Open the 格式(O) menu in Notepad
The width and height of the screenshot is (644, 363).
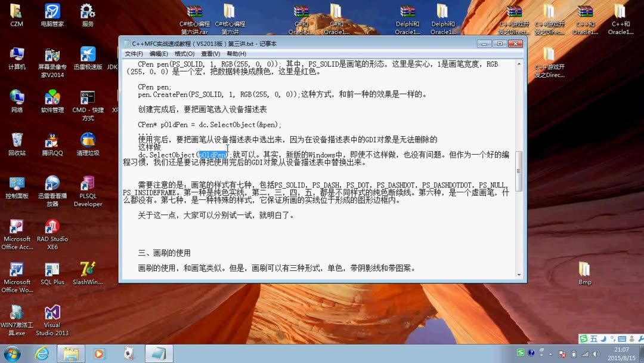click(x=184, y=53)
